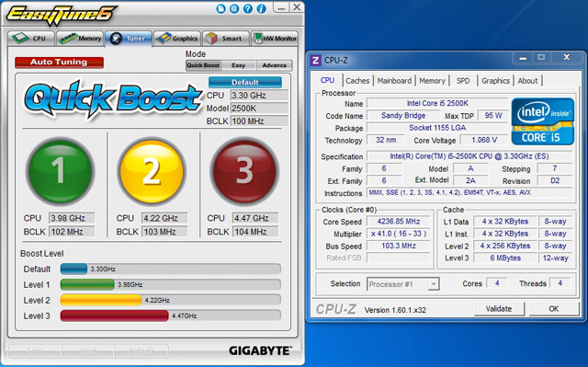The width and height of the screenshot is (588, 367).
Task: Click the blue Default button in Quick Boost
Action: 245,82
